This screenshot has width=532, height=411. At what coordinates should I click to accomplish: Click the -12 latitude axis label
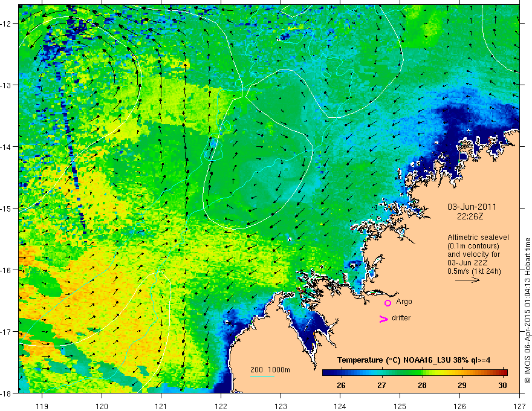tap(7, 24)
